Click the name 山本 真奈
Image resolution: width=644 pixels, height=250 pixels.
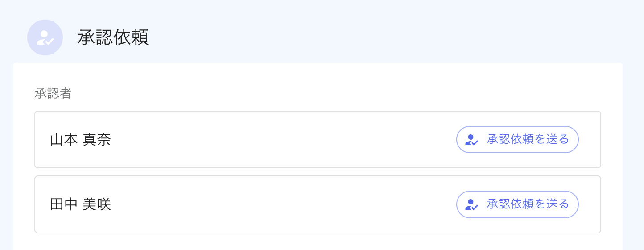[80, 140]
